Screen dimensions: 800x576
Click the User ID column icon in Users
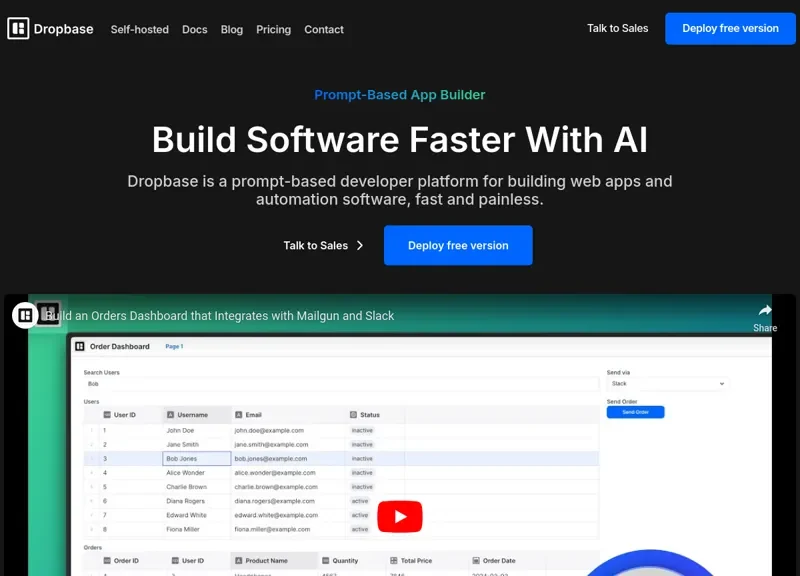(107, 415)
